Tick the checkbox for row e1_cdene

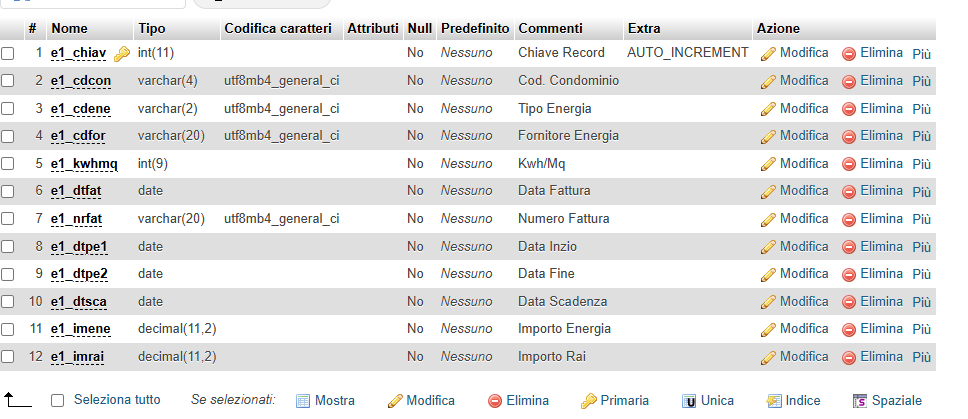pyautogui.click(x=7, y=109)
